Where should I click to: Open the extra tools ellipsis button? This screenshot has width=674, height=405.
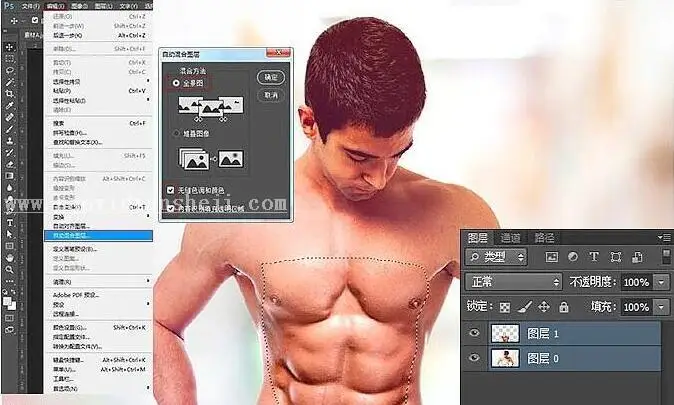coord(9,281)
